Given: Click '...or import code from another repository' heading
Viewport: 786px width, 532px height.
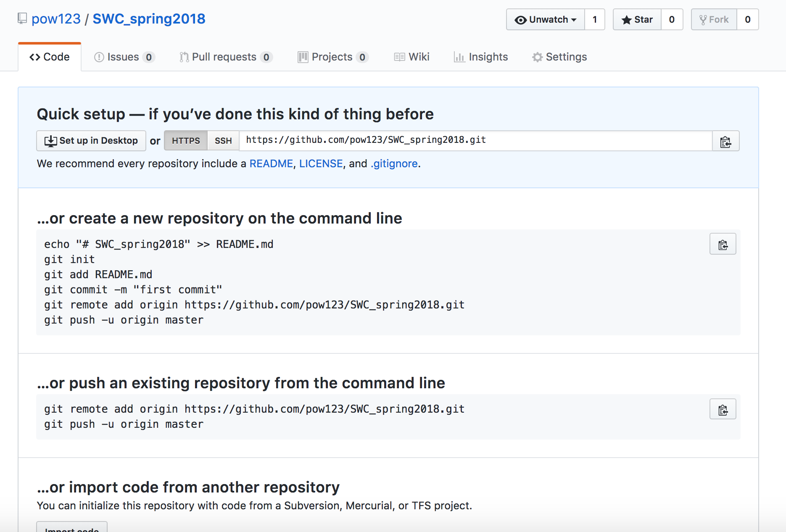Looking at the screenshot, I should pyautogui.click(x=188, y=487).
